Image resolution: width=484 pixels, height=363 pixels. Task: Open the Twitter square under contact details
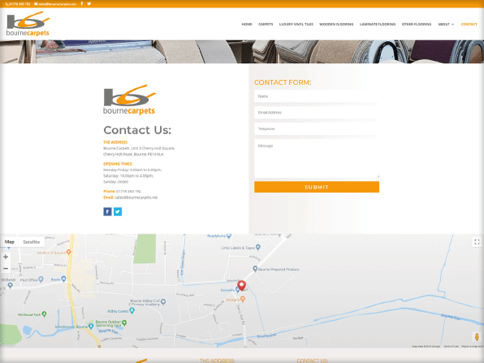tap(118, 212)
